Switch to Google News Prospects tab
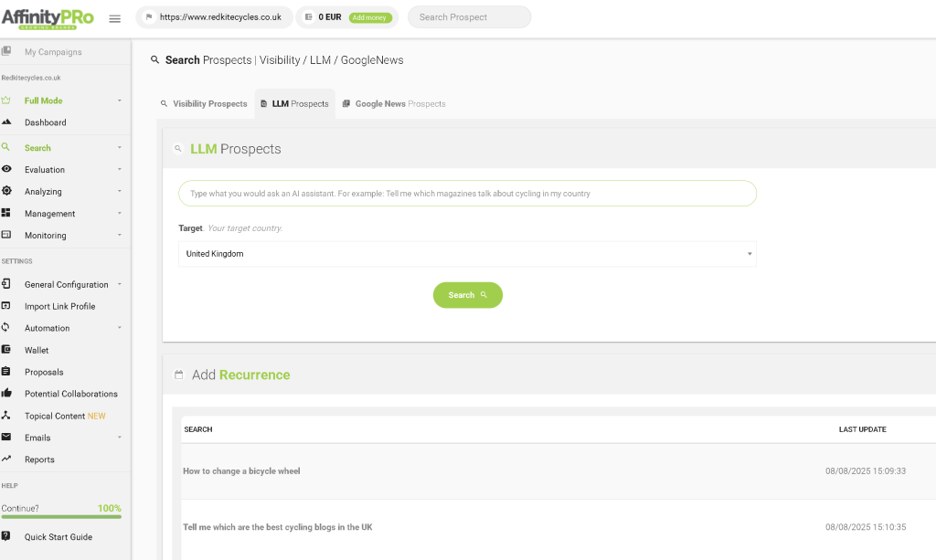This screenshot has height=560, width=936. coord(394,104)
